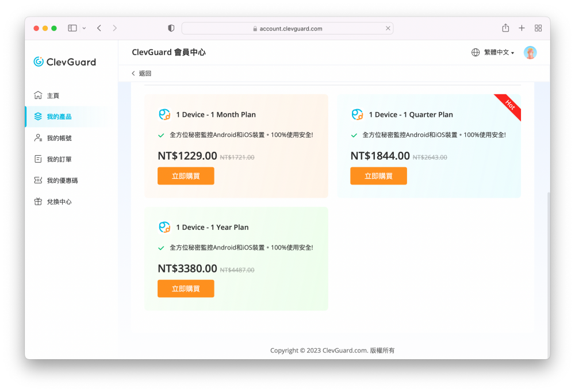Click the ClevGuard logo in sidebar
This screenshot has height=392, width=575.
coord(65,62)
